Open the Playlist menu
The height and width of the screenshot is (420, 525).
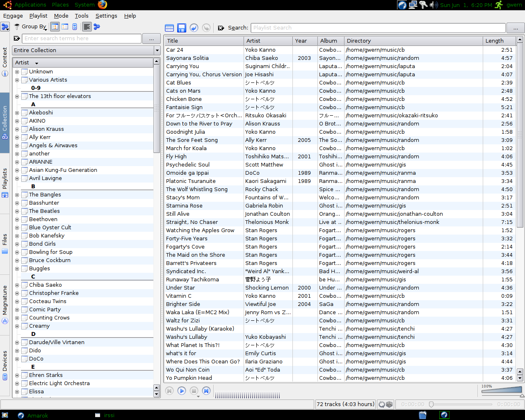(x=39, y=16)
